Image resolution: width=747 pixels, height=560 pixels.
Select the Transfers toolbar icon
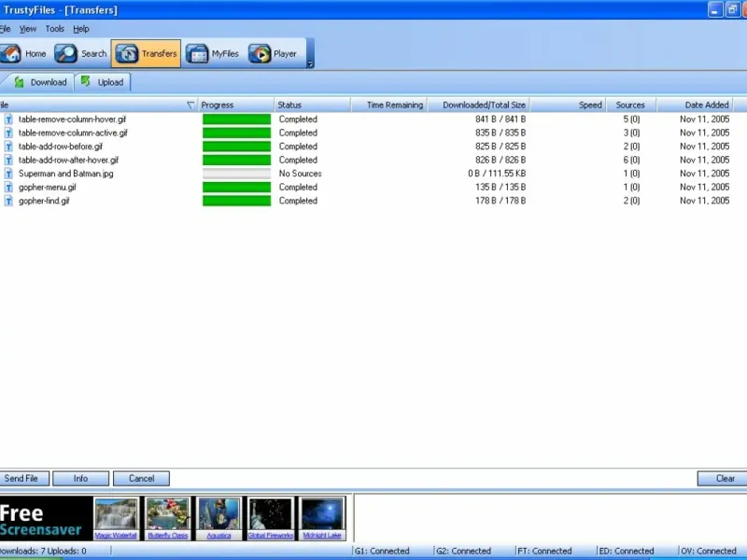[x=127, y=54]
